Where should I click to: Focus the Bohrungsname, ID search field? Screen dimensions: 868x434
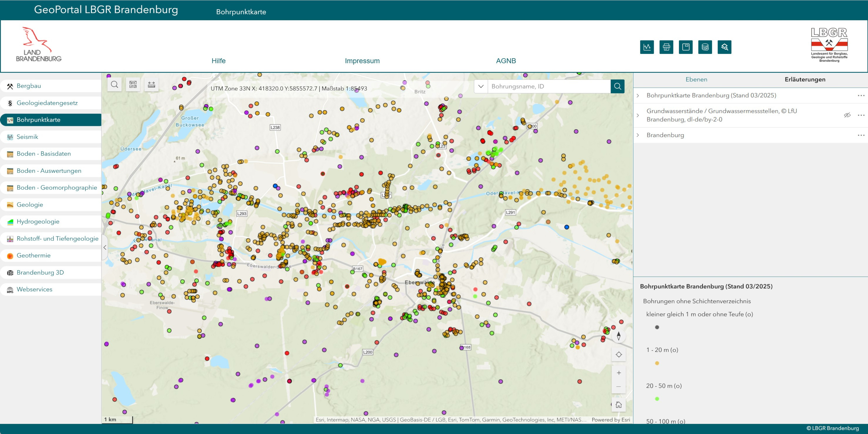(549, 86)
